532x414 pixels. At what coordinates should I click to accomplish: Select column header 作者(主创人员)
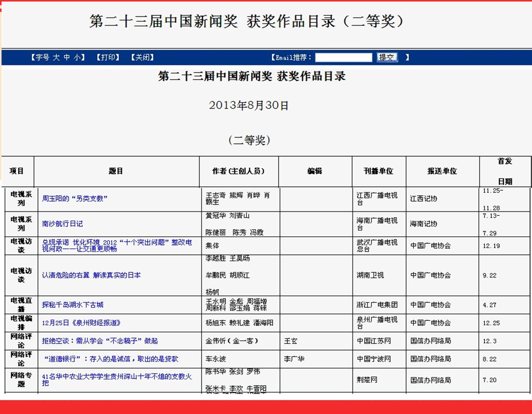click(239, 171)
